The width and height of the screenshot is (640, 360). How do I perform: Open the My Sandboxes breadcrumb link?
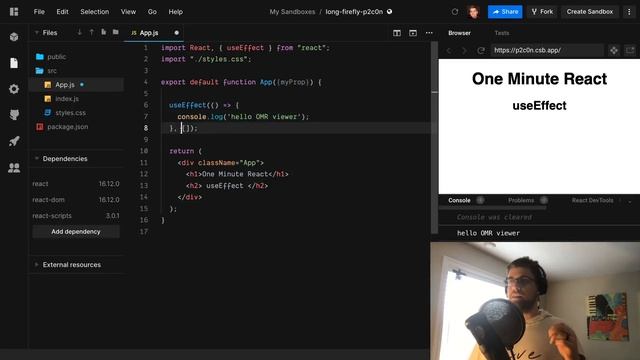[x=292, y=12]
